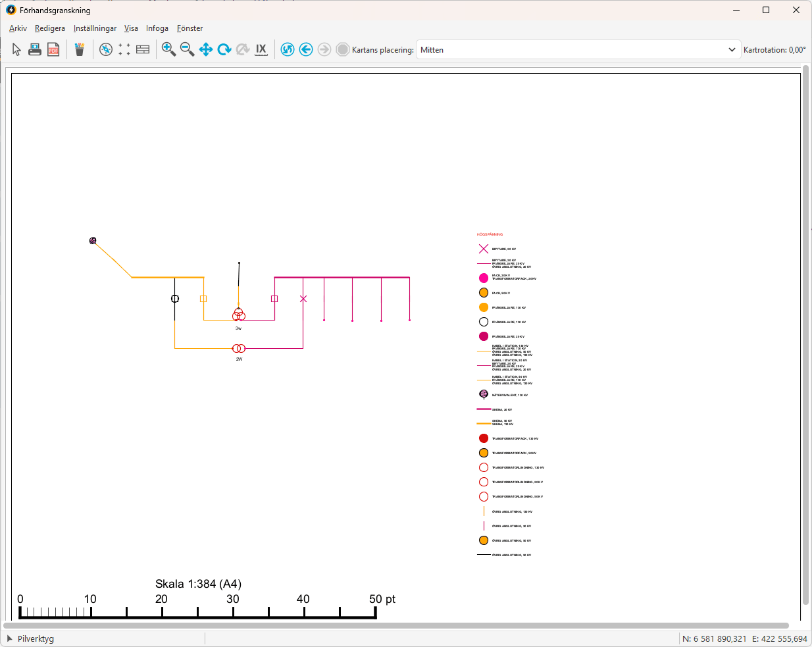The height and width of the screenshot is (647, 812).
Task: Click the print icon in toolbar
Action: tap(35, 49)
